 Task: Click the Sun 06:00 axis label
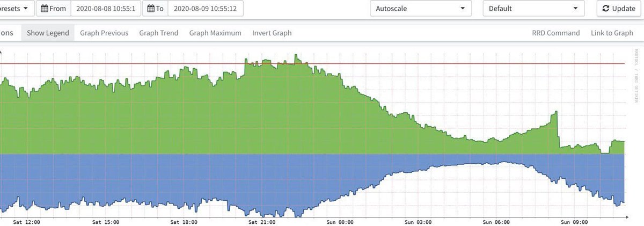497,222
